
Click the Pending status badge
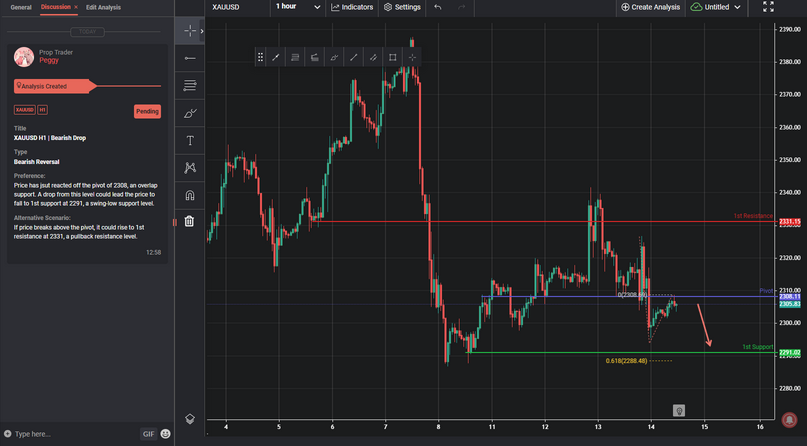147,112
